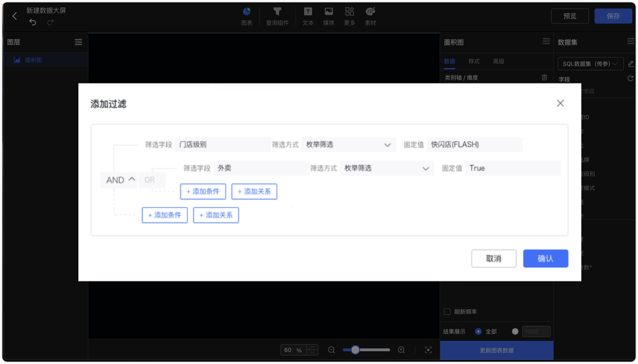
Task: Add a condition under the AND group
Action: (165, 215)
